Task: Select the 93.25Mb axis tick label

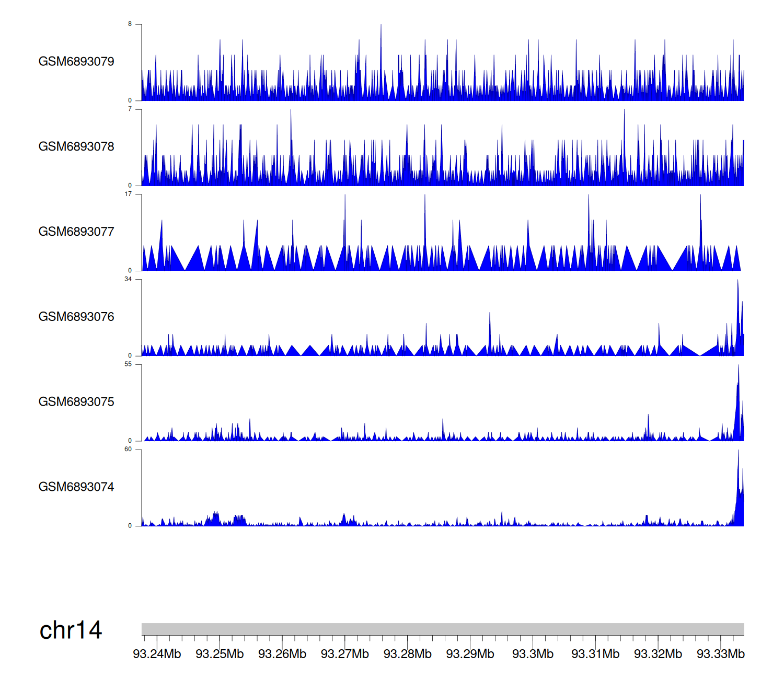Action: tap(220, 654)
